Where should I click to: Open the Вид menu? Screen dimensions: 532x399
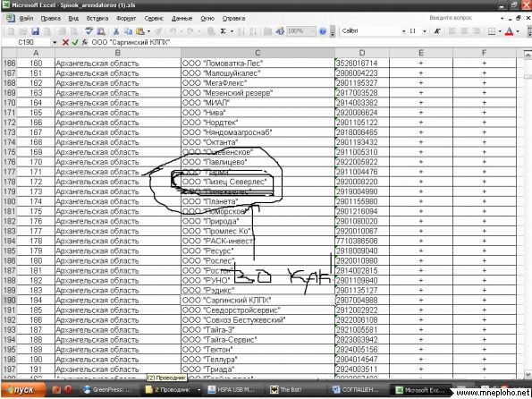tap(73, 19)
